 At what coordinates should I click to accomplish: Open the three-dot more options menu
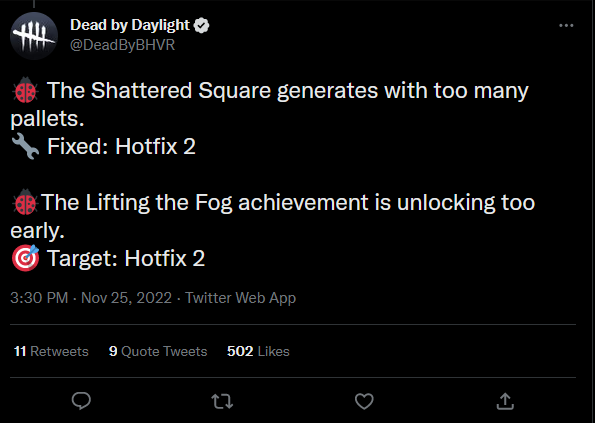pyautogui.click(x=566, y=25)
